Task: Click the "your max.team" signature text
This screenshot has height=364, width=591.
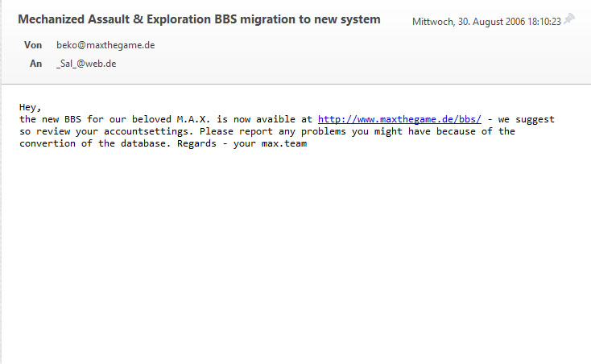Action: point(270,143)
